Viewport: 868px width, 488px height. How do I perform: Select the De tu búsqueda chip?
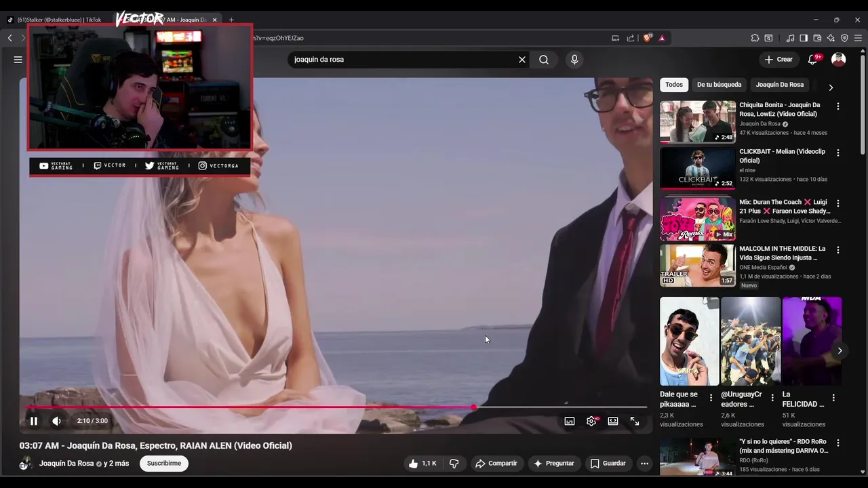pyautogui.click(x=719, y=85)
